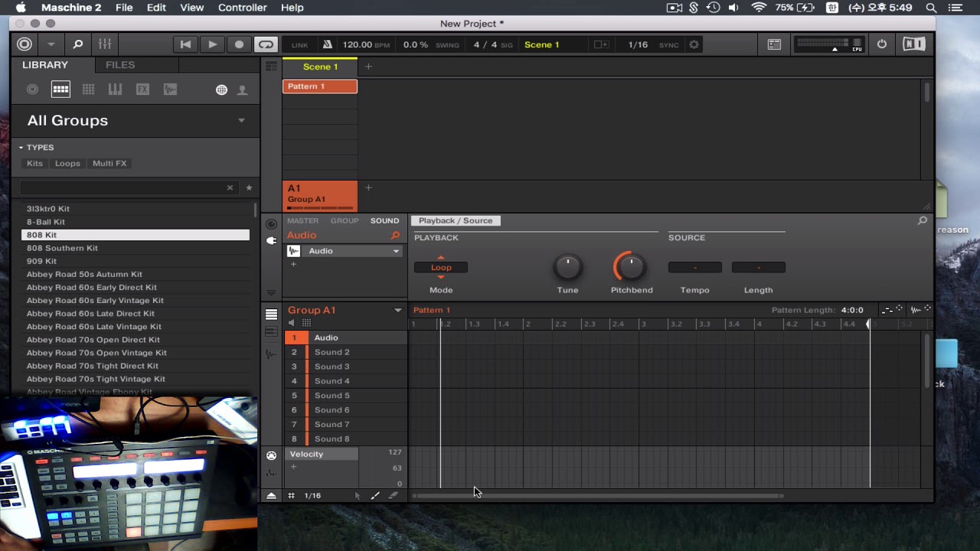Adjust the Tune knob
This screenshot has width=980, height=551.
tap(567, 266)
